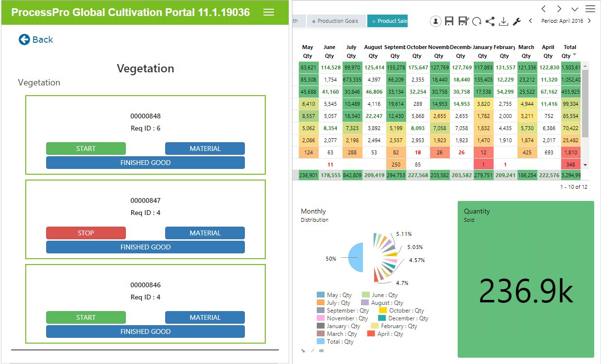The height and width of the screenshot is (364, 601).
Task: Click the October : Qty yellow legend swatch
Action: click(x=383, y=311)
